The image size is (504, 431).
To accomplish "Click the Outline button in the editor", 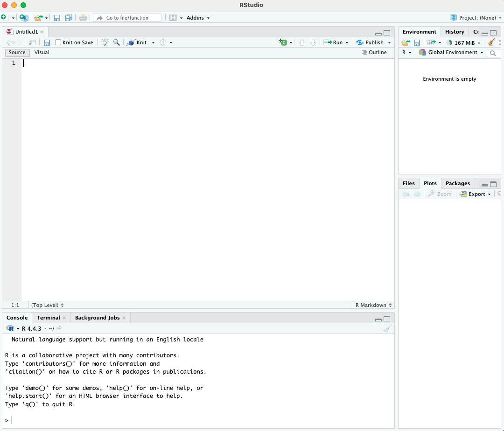I will (x=374, y=52).
